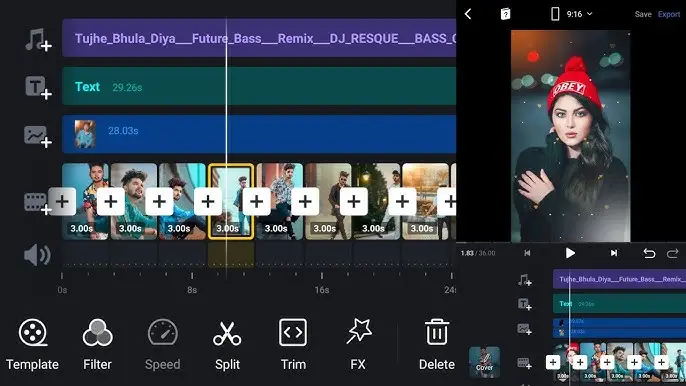Image resolution: width=686 pixels, height=386 pixels.
Task: Select the Split scissors tool
Action: tap(227, 344)
